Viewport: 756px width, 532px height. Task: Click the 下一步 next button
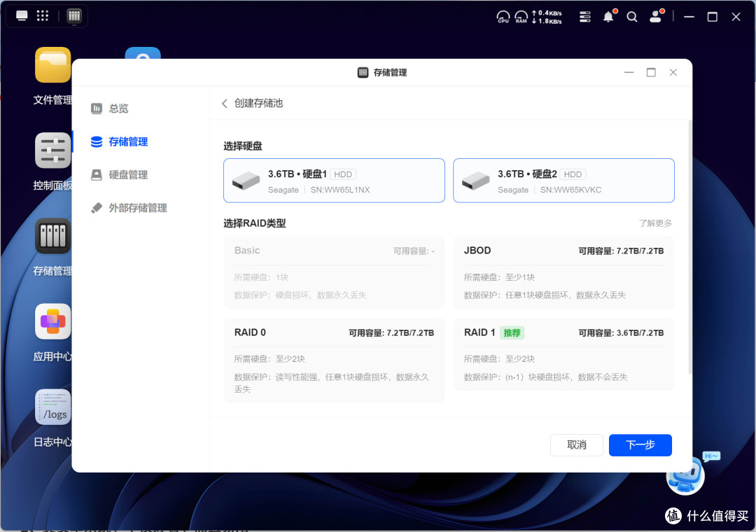tap(640, 444)
